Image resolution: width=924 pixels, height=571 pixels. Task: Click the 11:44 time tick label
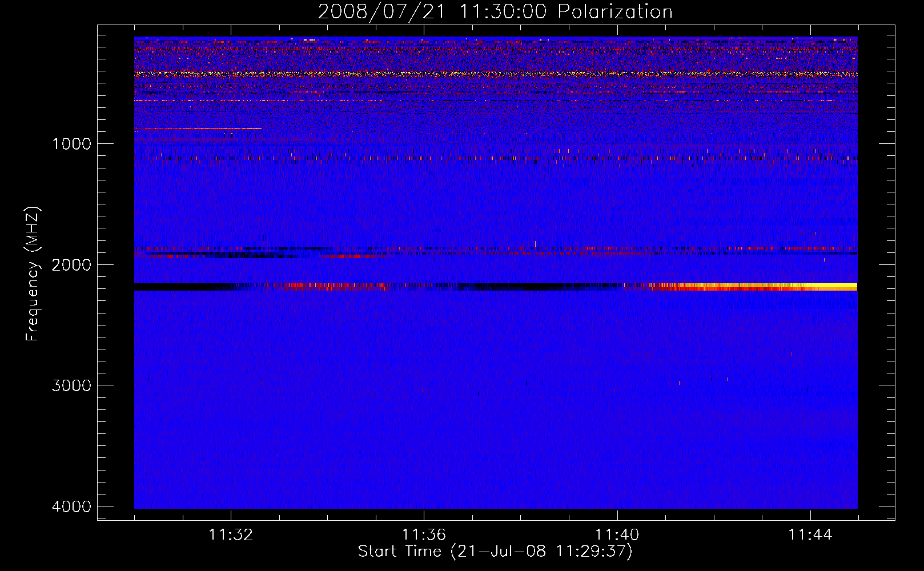point(810,535)
